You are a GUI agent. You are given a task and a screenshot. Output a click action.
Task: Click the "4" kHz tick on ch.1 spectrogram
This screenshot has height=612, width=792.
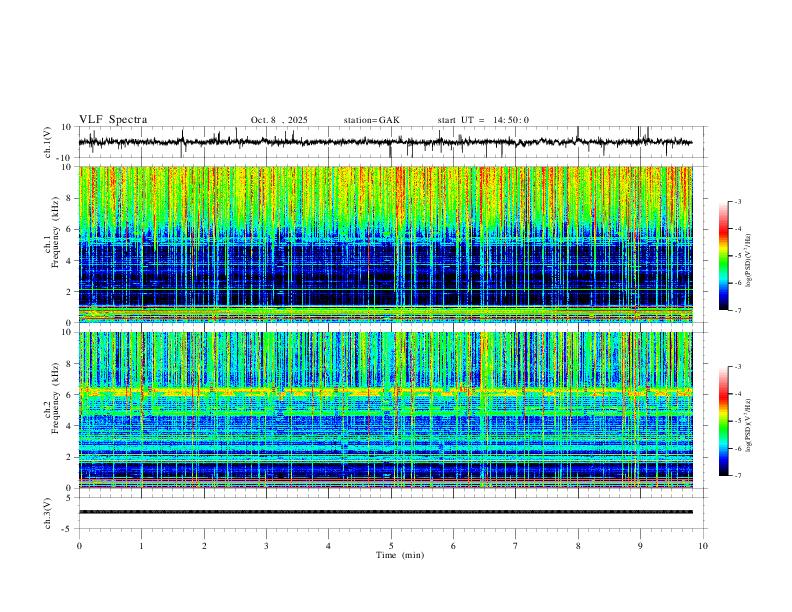[x=70, y=261]
